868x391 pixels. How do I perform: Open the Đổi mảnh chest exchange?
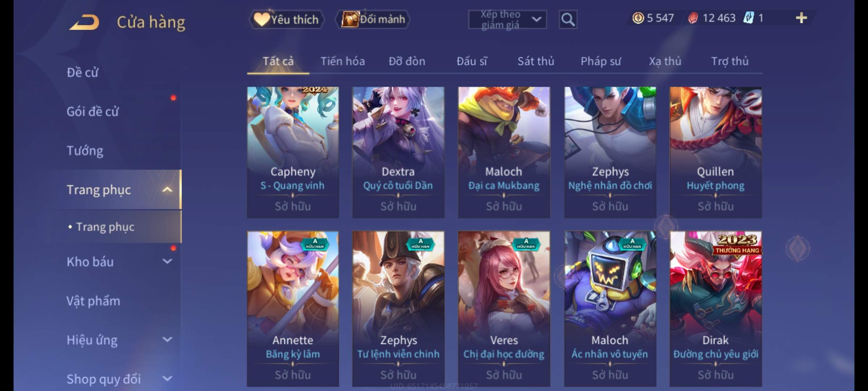(373, 19)
